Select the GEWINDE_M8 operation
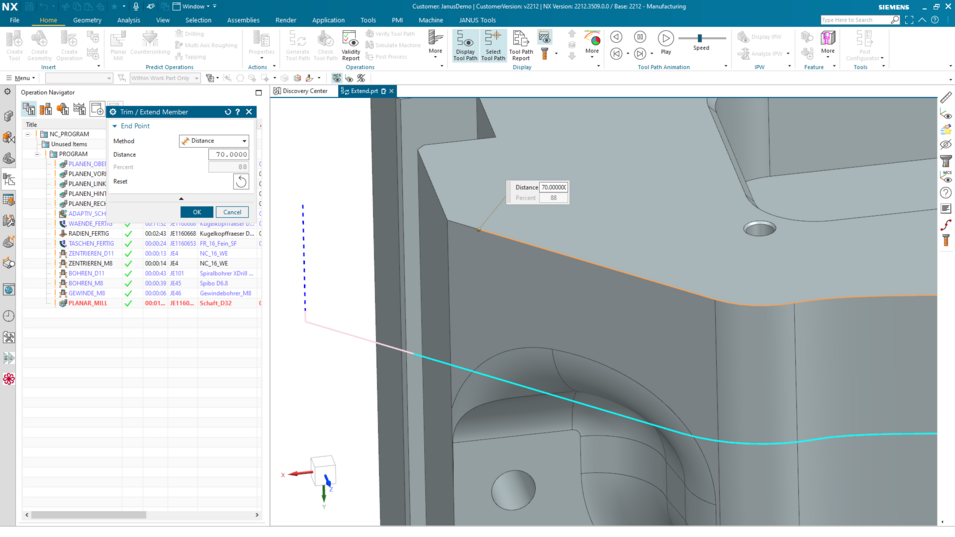 (x=86, y=293)
